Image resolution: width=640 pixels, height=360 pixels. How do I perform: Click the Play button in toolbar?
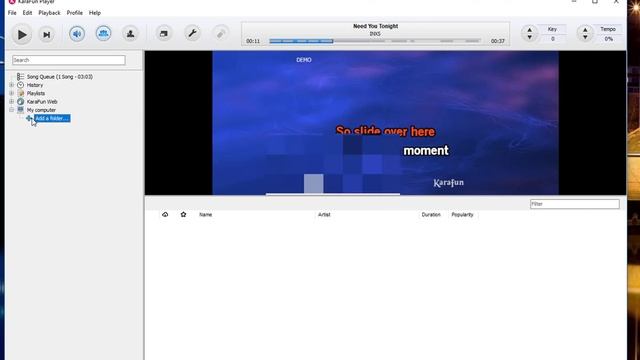22,34
